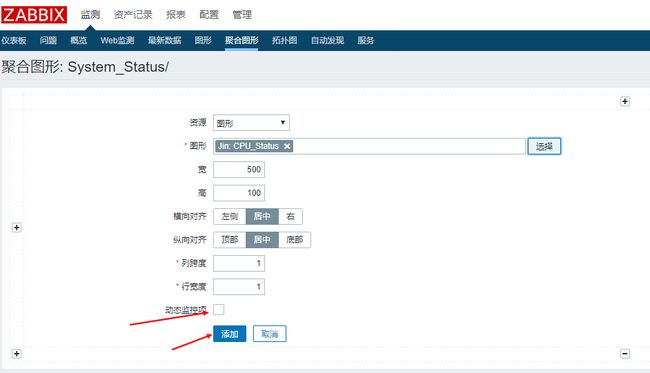Open the 最新数据 tab
This screenshot has width=650, height=373.
[165, 40]
